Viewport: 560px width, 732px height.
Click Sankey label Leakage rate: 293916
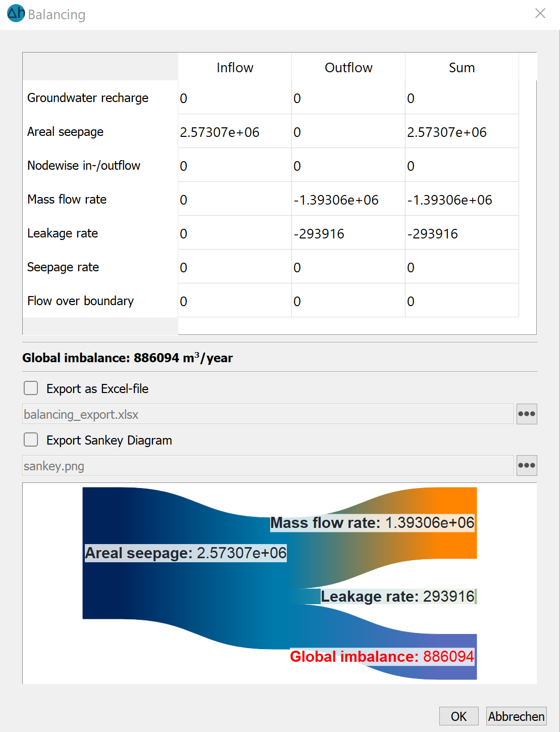point(398,597)
